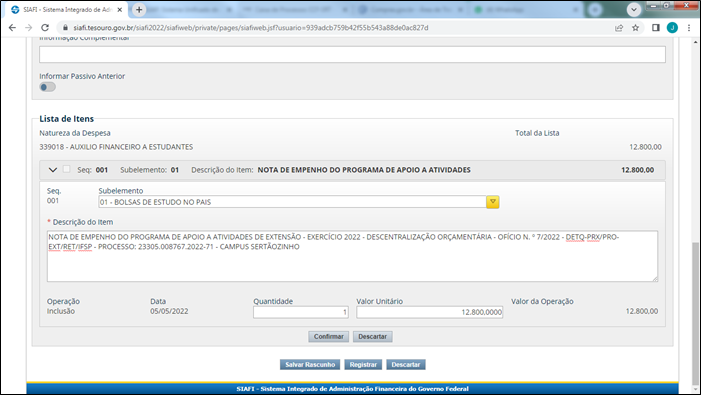Screen dimensions: 701x395
Task: Click the Registrar button
Action: tap(363, 365)
